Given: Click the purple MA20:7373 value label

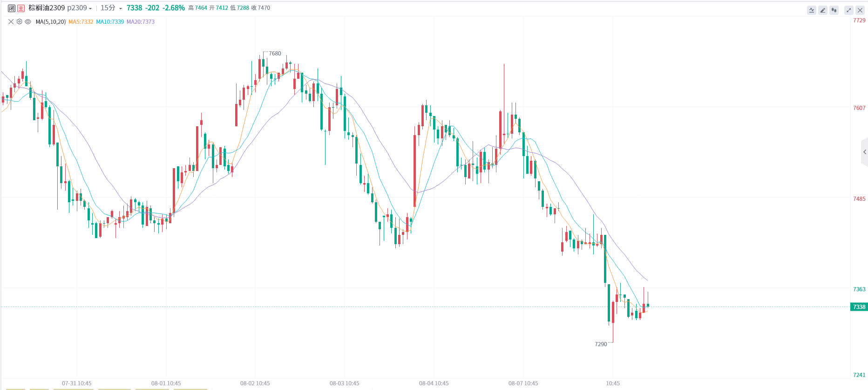Looking at the screenshot, I should [141, 22].
